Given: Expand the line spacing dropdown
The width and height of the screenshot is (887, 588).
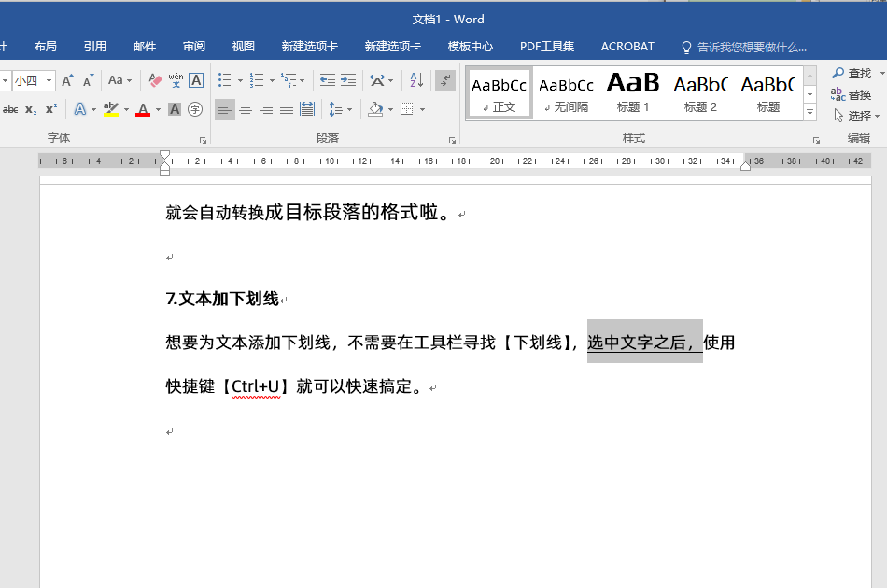Looking at the screenshot, I should point(349,109).
